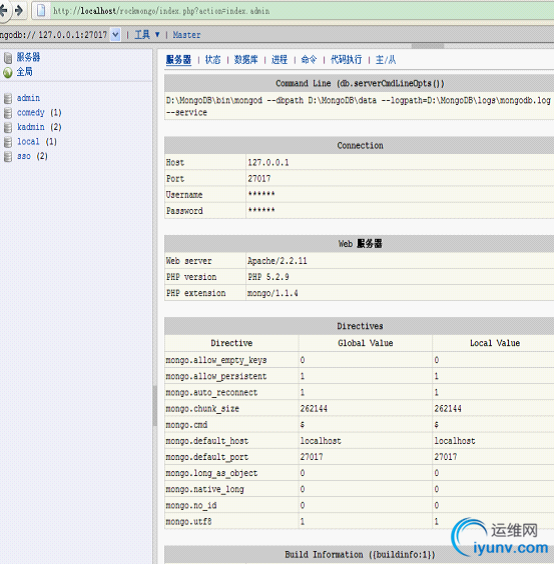
Task: Open the 工具 tools dropdown menu
Action: point(147,35)
